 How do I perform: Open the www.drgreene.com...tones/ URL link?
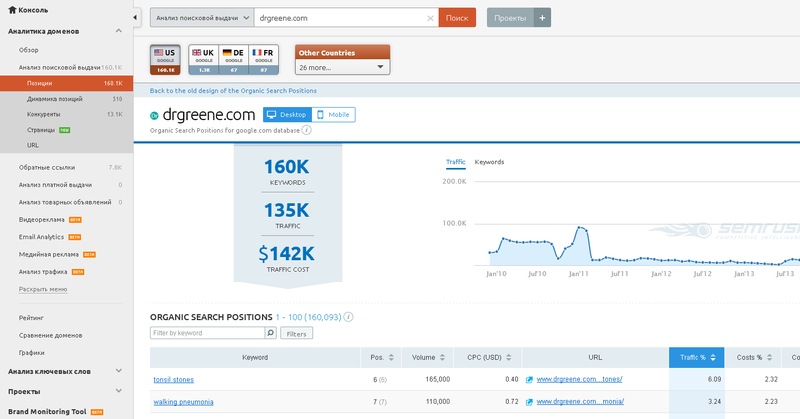[x=580, y=379]
